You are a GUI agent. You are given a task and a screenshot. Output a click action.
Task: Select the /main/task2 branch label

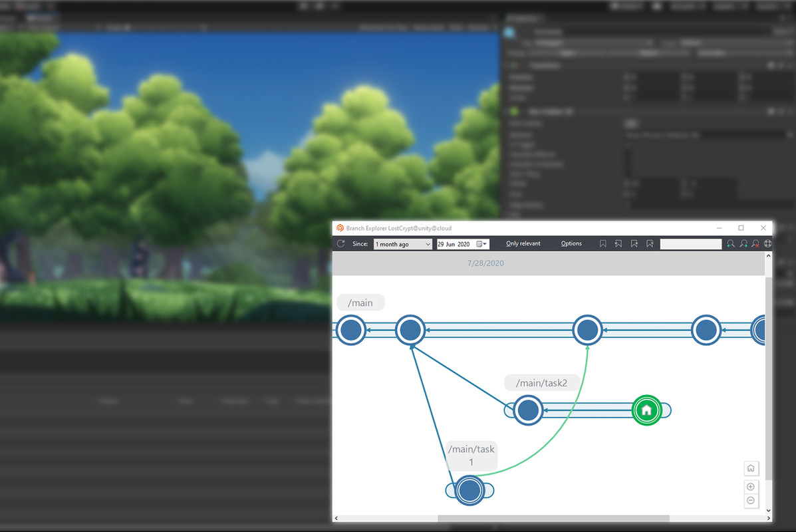[x=542, y=383]
